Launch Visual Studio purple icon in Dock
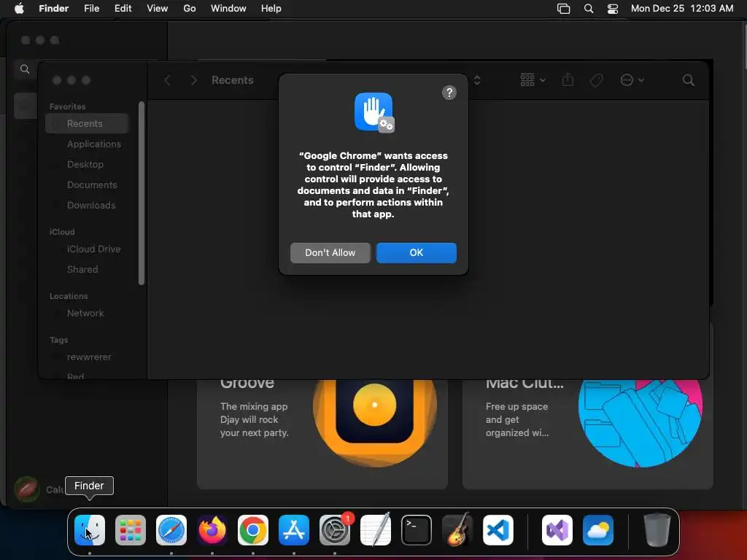Screen dimensions: 747x560 (x=557, y=530)
